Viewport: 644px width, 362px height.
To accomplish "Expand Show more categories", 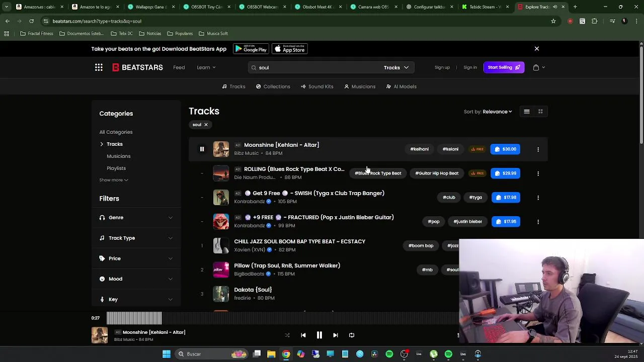I will point(114,180).
